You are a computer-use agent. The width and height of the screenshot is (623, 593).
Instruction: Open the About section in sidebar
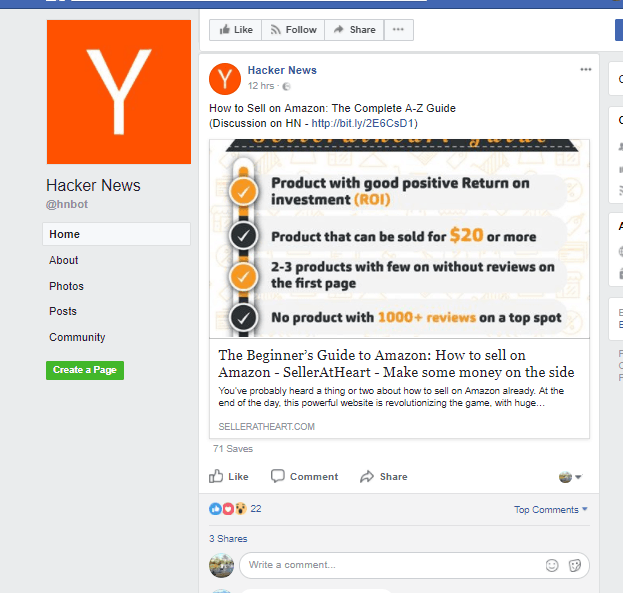(64, 260)
